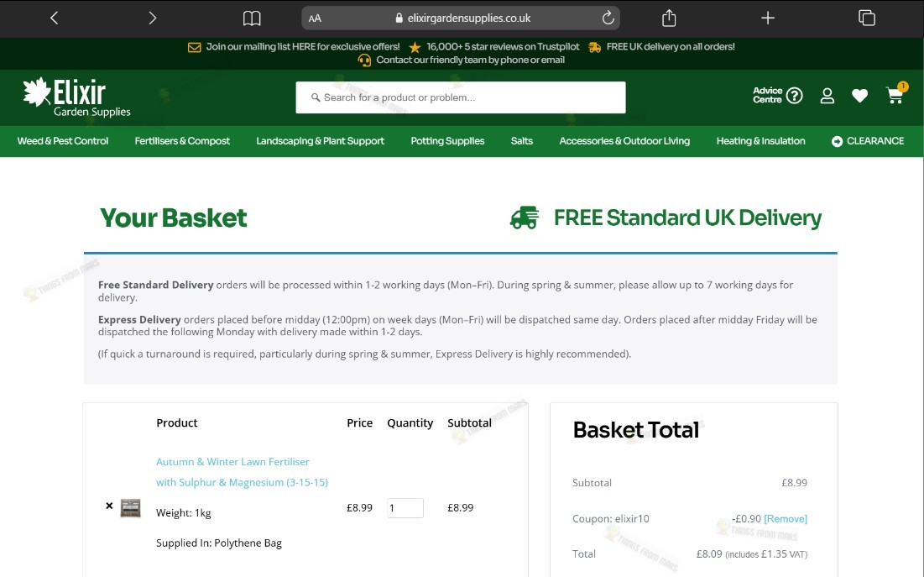Tap the AA reader text size control
The image size is (924, 577).
pyautogui.click(x=315, y=18)
